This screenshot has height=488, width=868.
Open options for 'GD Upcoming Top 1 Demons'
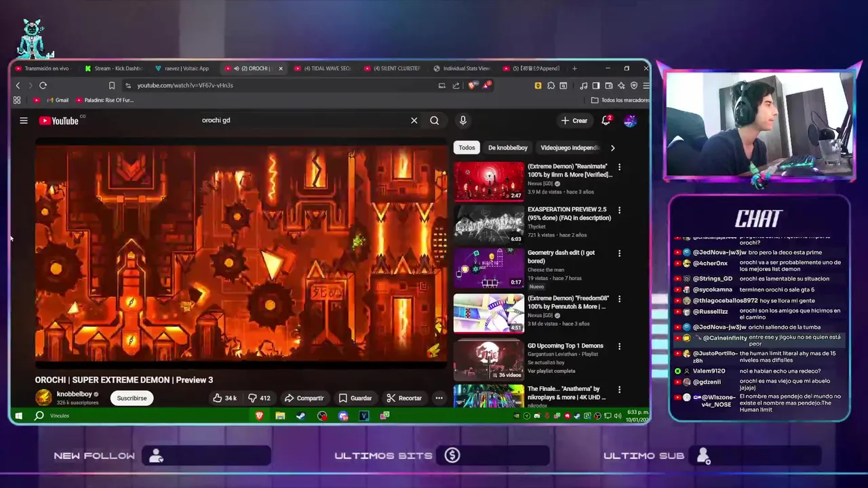(619, 346)
